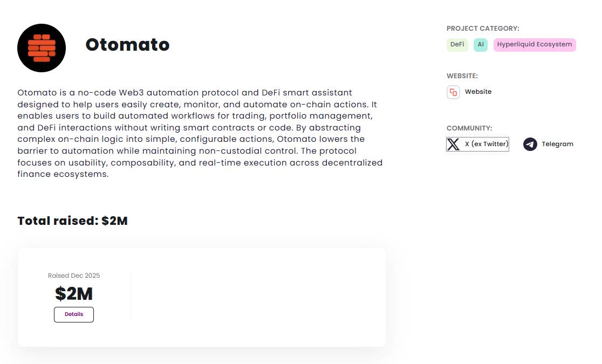The height and width of the screenshot is (364, 602).
Task: Click the Telegram paper plane icon
Action: (x=530, y=145)
